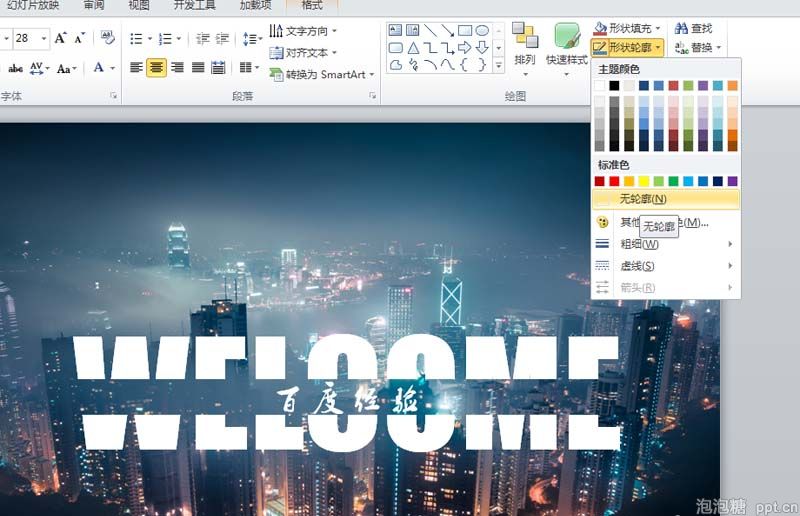Click the Find (查找) button
800x516 pixels.
(x=693, y=29)
